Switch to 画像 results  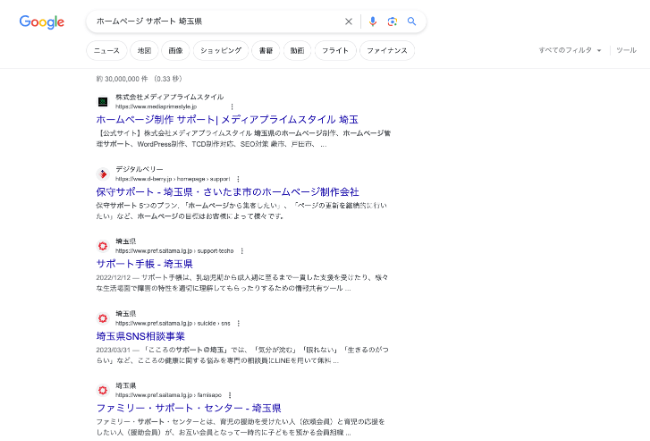click(x=176, y=51)
